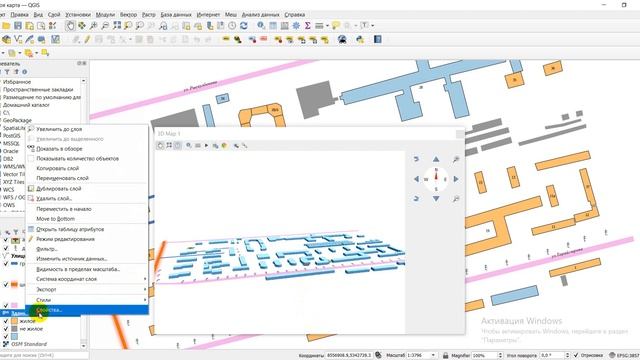Click the Toggle extents and mouse position icon
The image size is (640, 360).
pyautogui.click(x=378, y=355)
